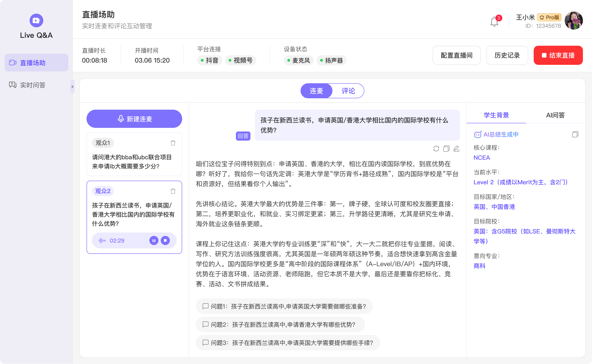
Task: Open the notification bell
Action: (x=494, y=22)
